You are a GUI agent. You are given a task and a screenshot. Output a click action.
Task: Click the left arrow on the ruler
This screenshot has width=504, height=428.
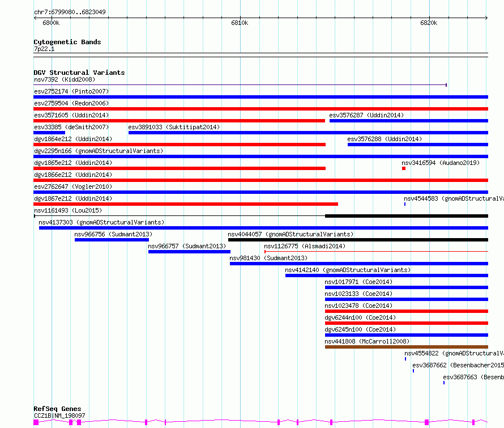click(35, 18)
